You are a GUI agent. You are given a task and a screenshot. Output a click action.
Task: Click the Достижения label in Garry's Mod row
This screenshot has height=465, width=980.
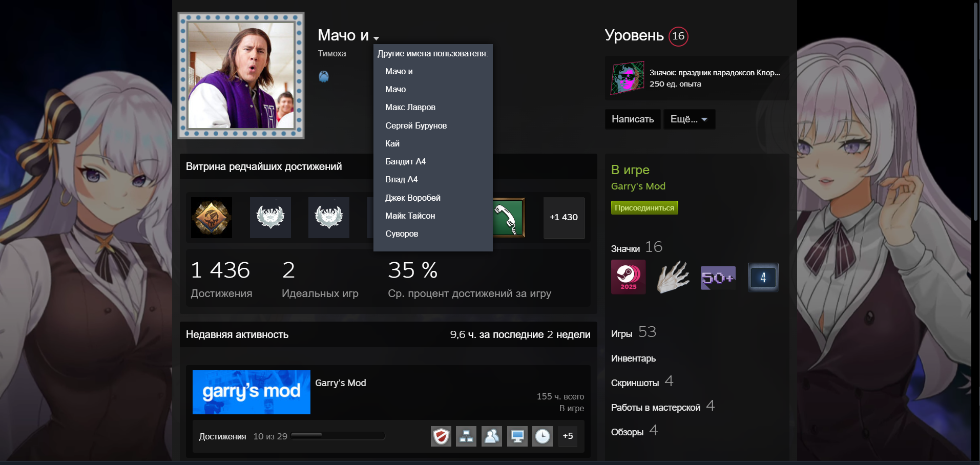pos(222,436)
